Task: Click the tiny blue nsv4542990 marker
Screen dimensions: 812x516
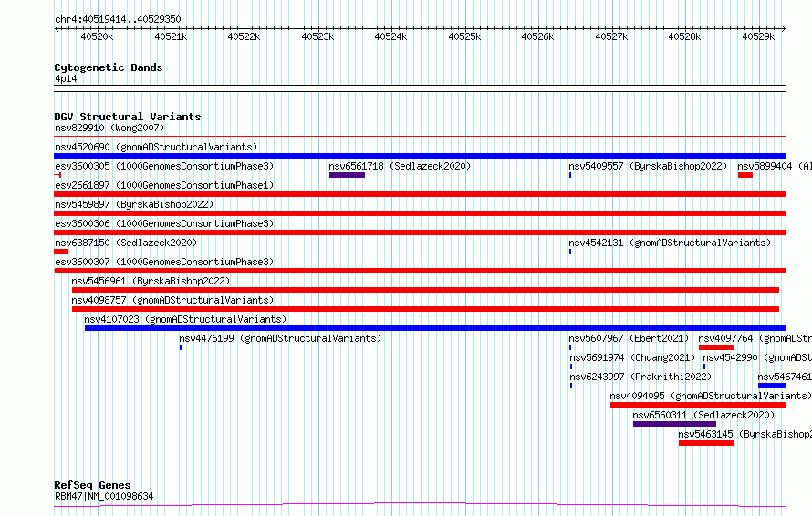Action: (703, 366)
